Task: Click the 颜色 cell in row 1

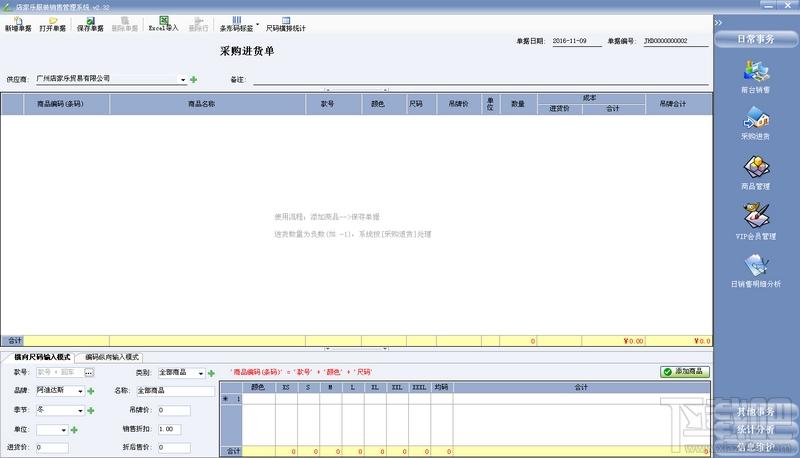Action: click(x=259, y=399)
